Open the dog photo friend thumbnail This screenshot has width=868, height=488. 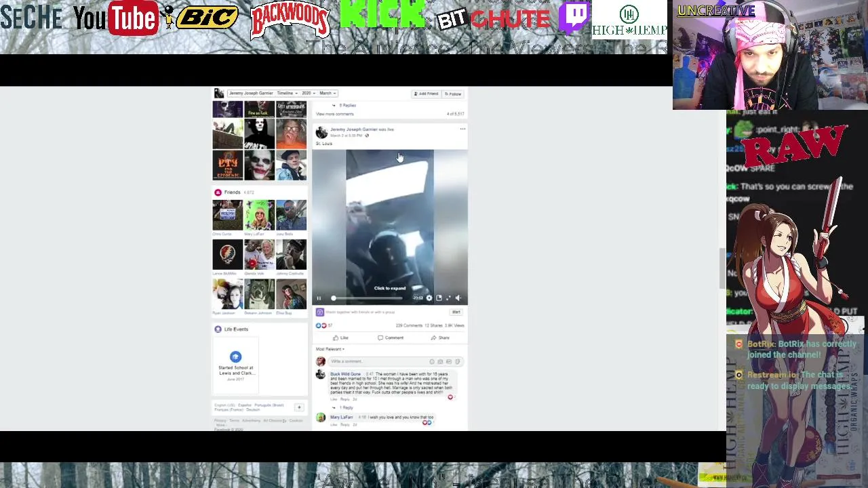coord(259,294)
